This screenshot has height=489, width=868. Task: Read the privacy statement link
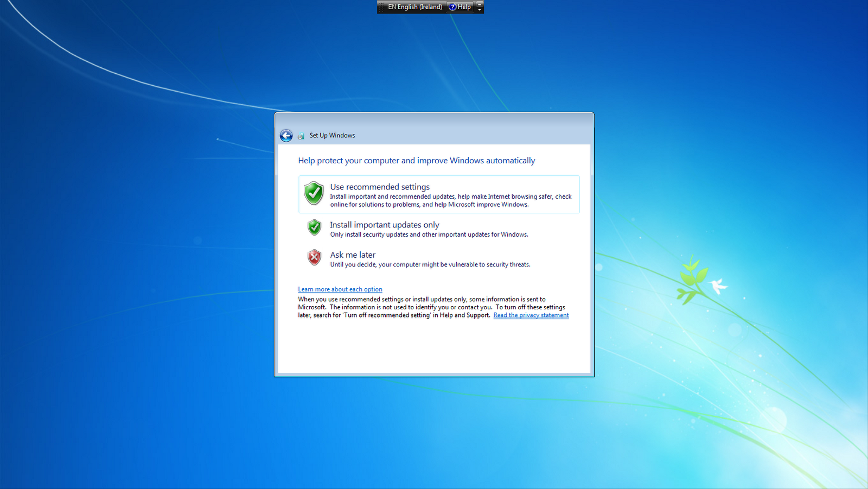531,315
